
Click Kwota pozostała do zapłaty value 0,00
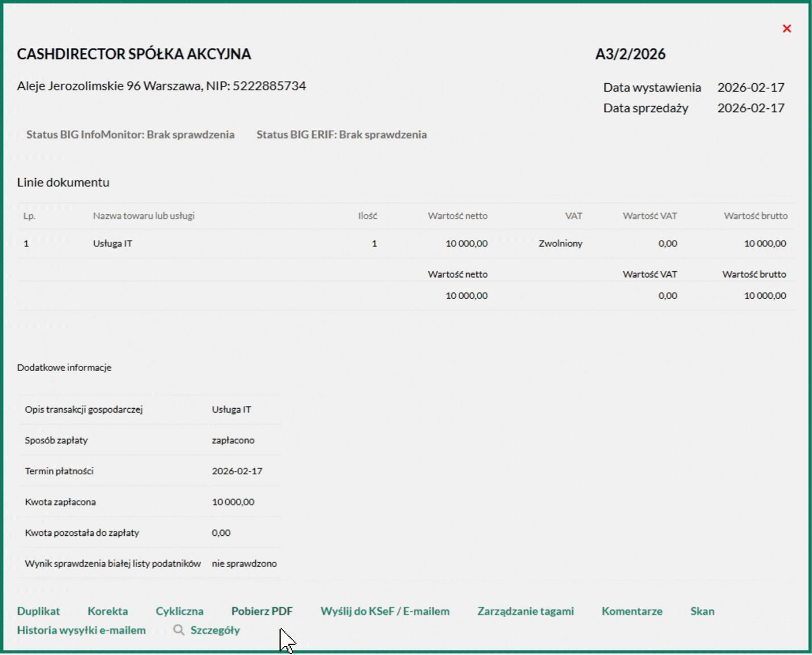click(221, 532)
